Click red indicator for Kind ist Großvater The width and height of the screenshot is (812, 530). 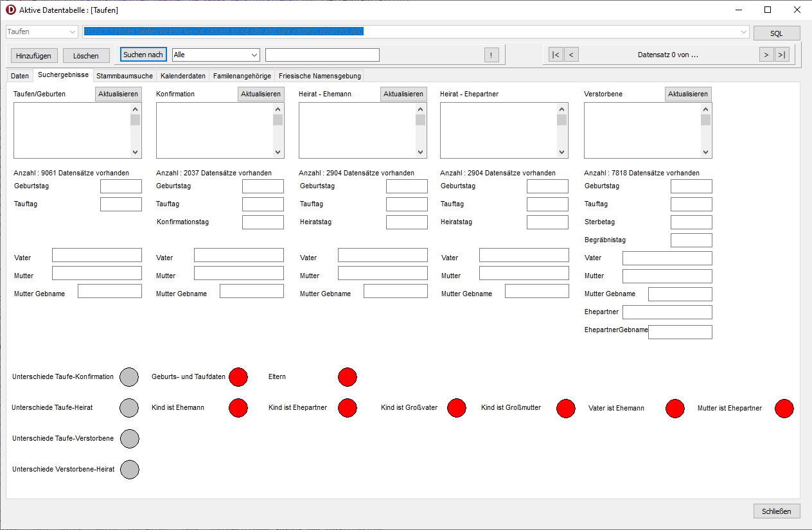click(x=457, y=408)
